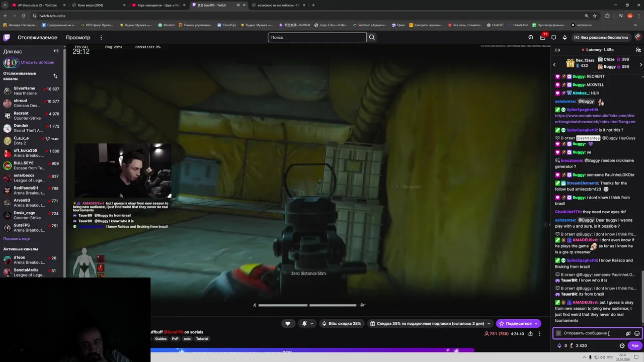Screen dimensions: 644x362
Task: Open stream more options three dots
Action: [x=539, y=333]
